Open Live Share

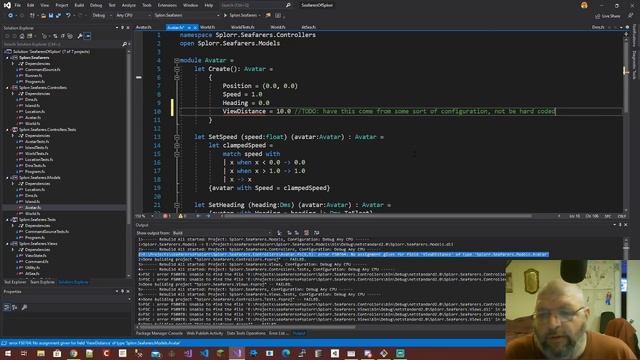click(x=608, y=16)
